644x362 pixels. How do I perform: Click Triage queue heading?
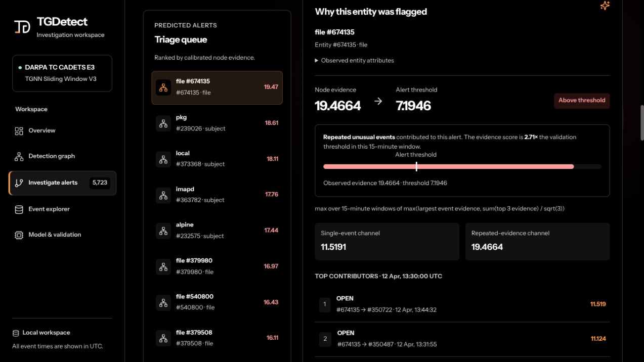(x=181, y=40)
